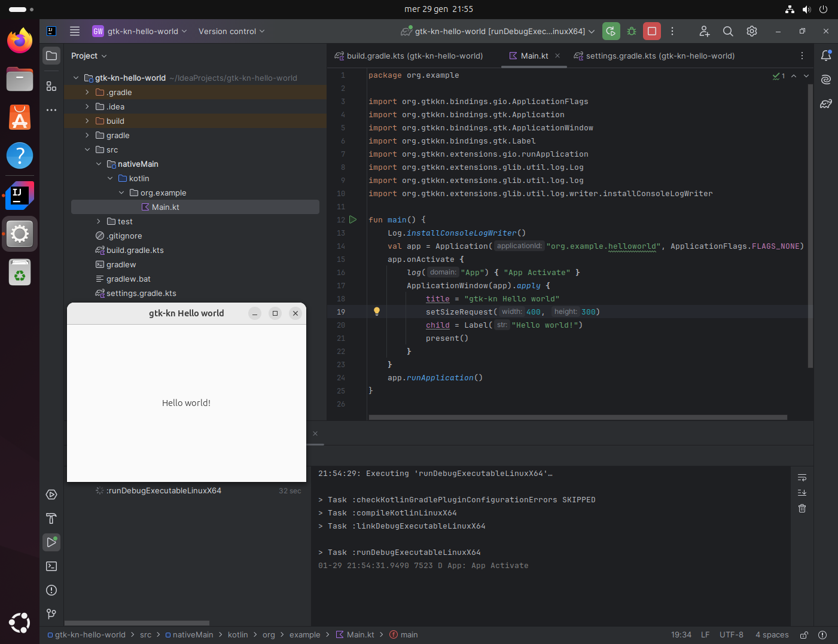Open the More Actions toolbar menu
This screenshot has width=838, height=644.
pyautogui.click(x=672, y=31)
